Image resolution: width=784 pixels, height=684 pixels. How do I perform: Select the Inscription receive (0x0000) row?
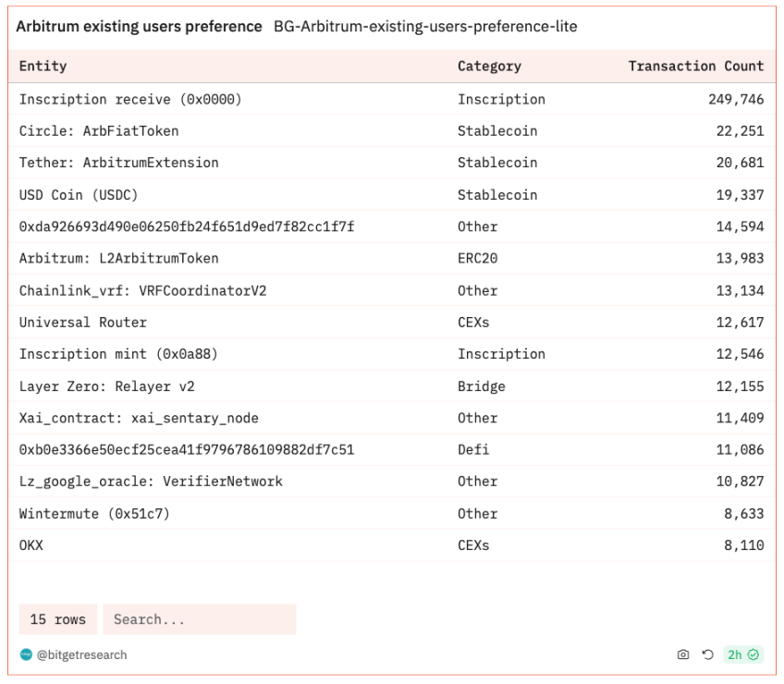tap(392, 99)
